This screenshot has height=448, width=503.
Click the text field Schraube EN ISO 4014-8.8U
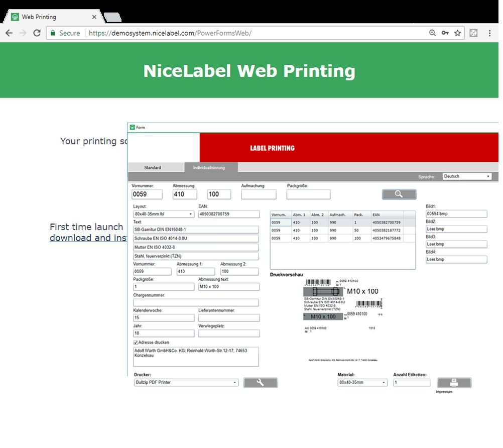tap(196, 239)
